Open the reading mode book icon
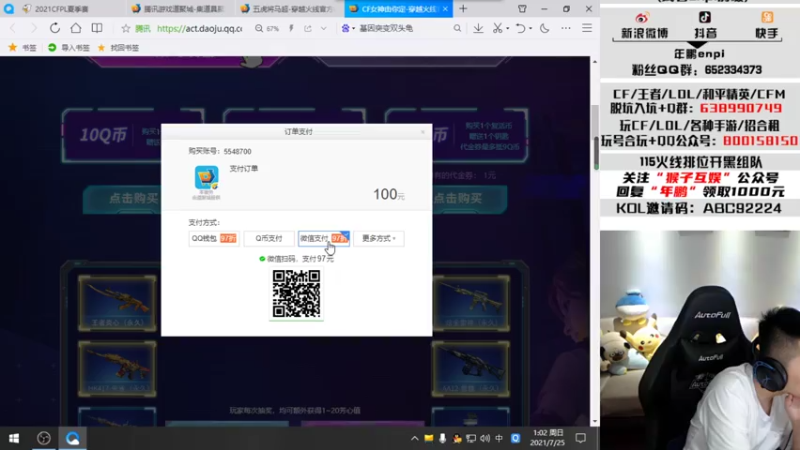This screenshot has width=800, height=450. 97,28
